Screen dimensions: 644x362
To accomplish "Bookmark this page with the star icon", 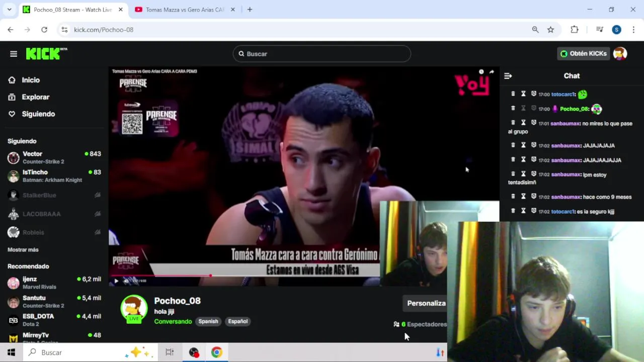I will (x=550, y=30).
